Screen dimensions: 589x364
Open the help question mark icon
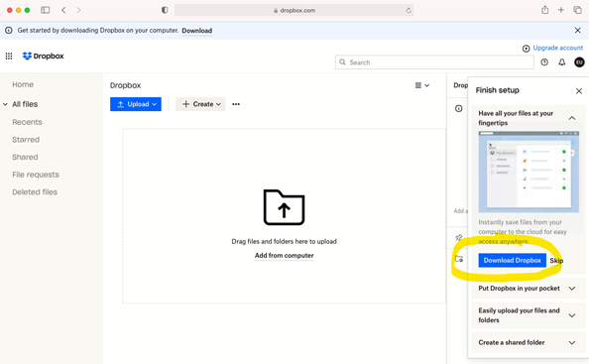[x=544, y=62]
